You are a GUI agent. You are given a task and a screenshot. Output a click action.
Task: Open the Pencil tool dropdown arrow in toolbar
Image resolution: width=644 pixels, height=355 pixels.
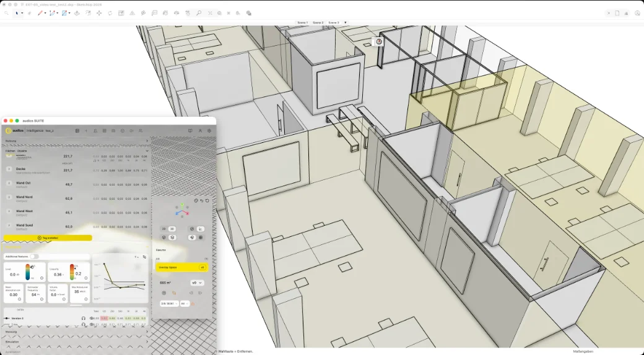click(x=45, y=13)
